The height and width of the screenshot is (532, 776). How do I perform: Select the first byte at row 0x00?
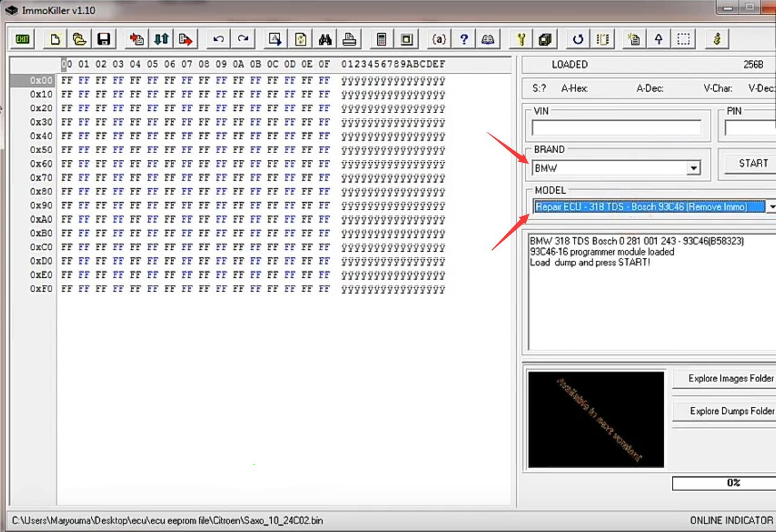pos(66,80)
